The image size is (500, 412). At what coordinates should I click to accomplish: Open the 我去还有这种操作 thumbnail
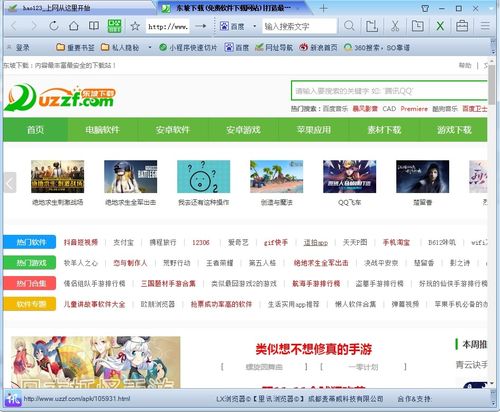[x=204, y=177]
